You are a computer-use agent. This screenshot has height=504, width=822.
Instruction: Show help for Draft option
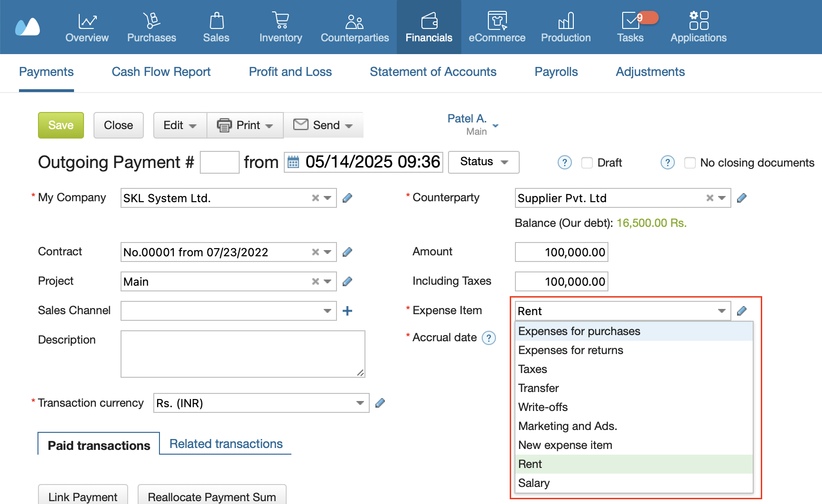coord(564,163)
